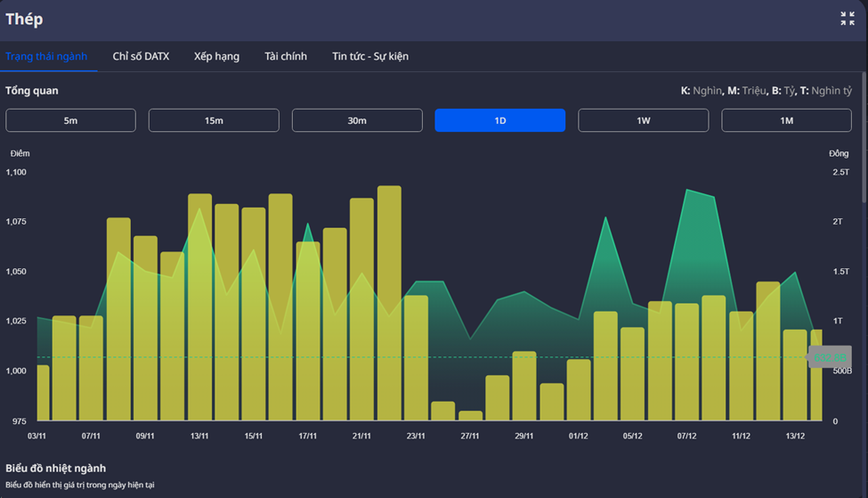Click the first yellow bar at 03/11

[x=43, y=394]
